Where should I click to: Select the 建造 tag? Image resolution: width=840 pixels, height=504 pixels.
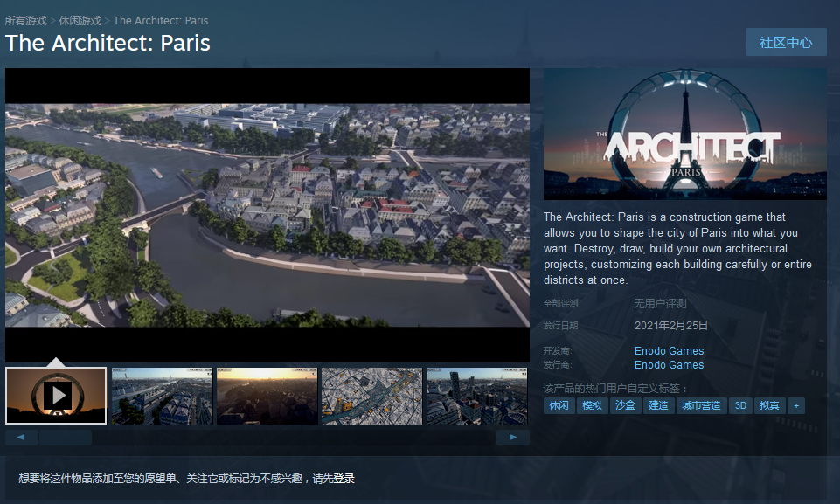[658, 405]
